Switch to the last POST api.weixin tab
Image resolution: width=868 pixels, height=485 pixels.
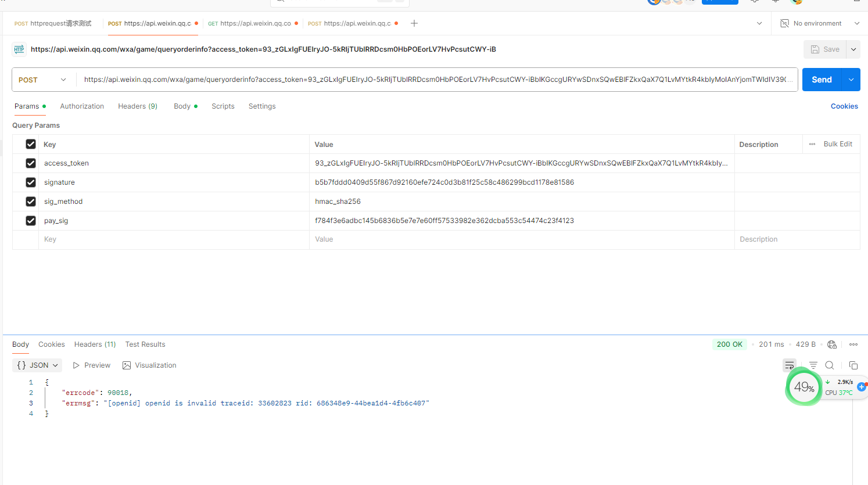click(x=353, y=23)
